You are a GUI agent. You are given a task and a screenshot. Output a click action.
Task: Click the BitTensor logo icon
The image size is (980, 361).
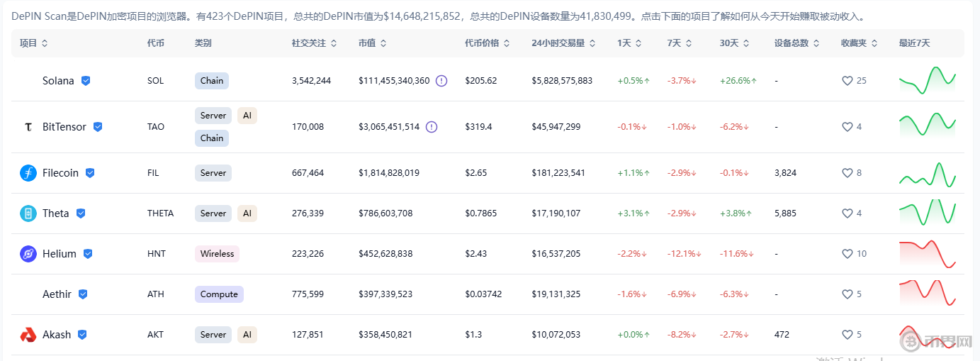point(28,127)
